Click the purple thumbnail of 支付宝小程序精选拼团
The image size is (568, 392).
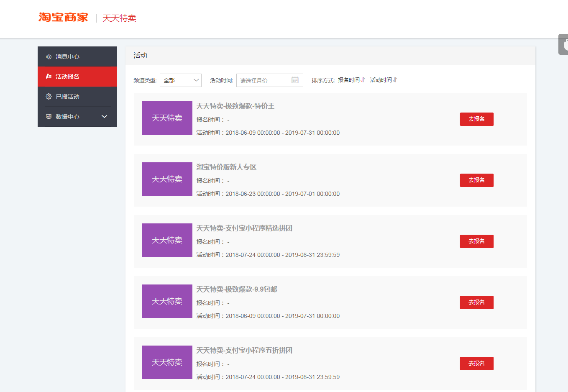[167, 240]
